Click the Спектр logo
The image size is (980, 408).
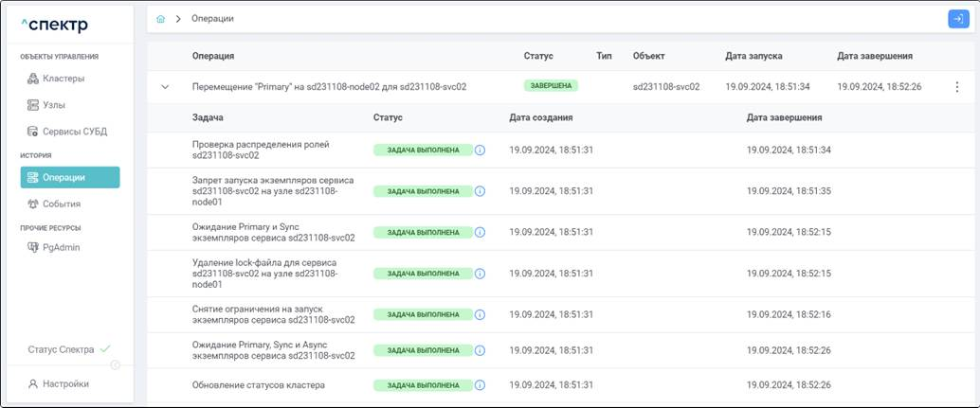coord(54,25)
